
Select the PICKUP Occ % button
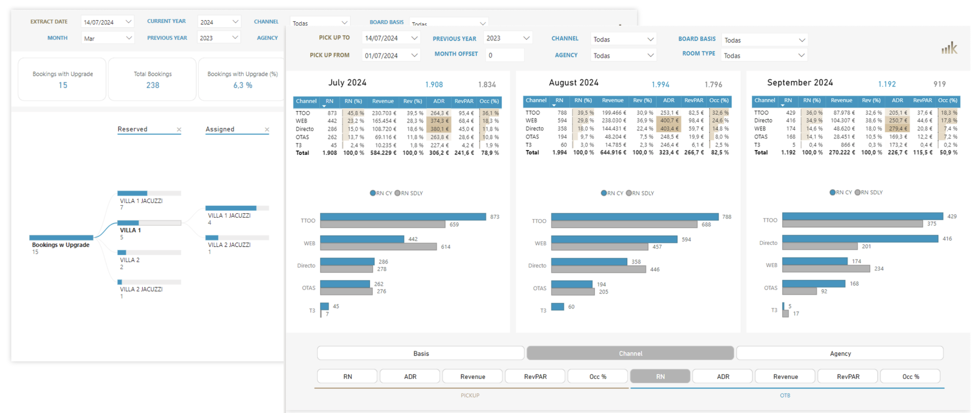(598, 376)
